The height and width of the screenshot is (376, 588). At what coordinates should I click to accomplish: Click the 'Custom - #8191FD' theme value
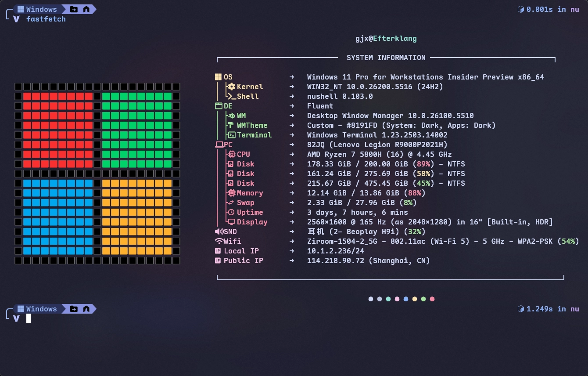(x=342, y=125)
